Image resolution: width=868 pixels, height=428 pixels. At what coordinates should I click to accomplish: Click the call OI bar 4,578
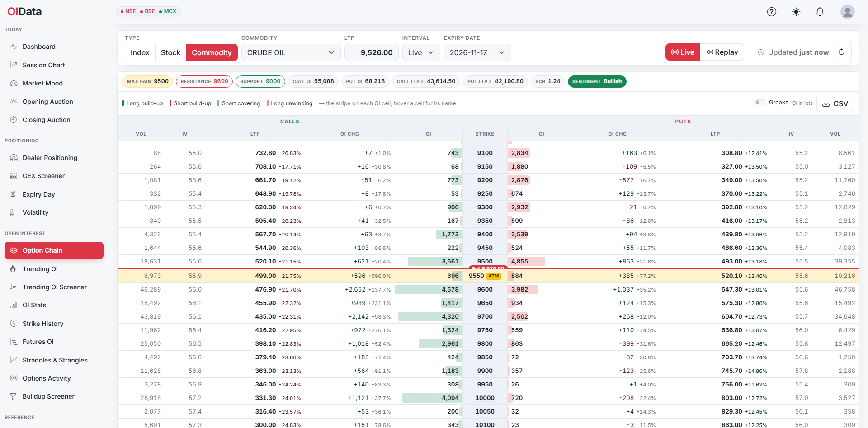click(428, 289)
